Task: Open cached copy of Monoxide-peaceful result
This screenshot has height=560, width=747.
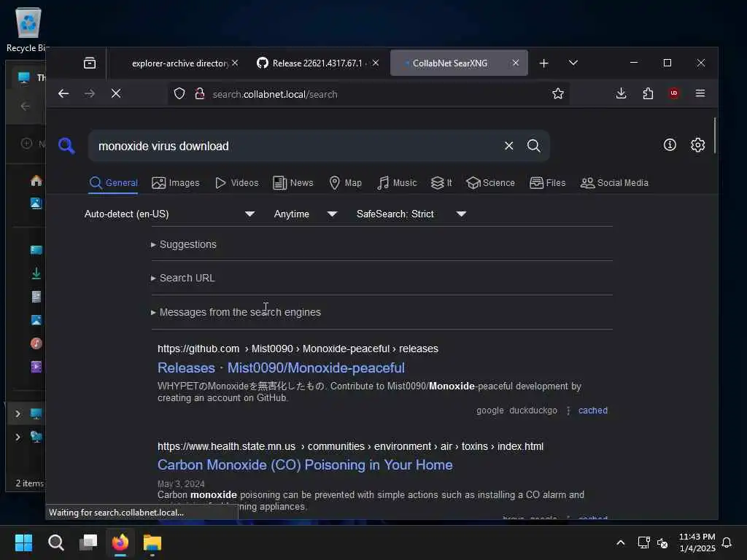Action: 592,411
